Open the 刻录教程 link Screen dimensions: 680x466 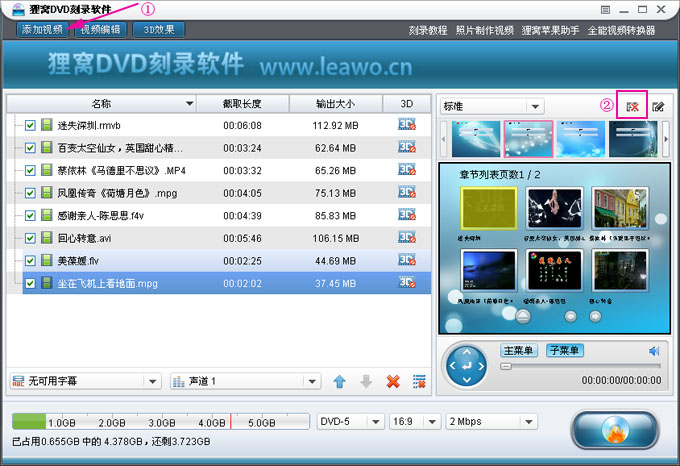[428, 30]
